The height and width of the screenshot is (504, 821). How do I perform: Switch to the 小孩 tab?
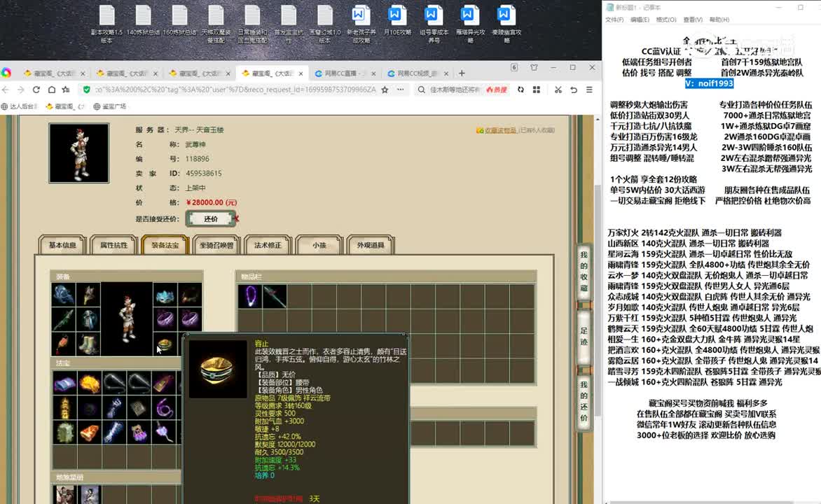(319, 245)
